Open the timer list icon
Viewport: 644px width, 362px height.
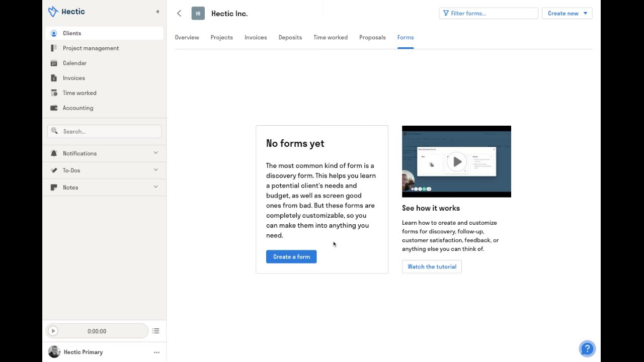pos(156,331)
